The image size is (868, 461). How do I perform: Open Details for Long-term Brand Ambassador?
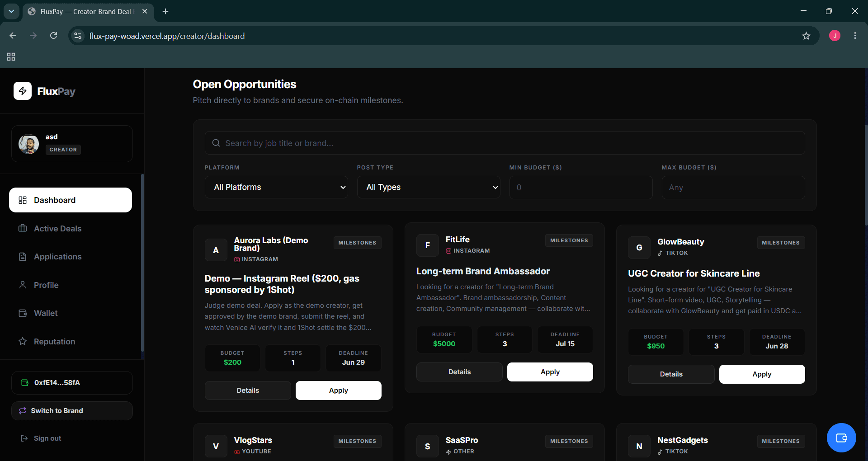(x=459, y=372)
